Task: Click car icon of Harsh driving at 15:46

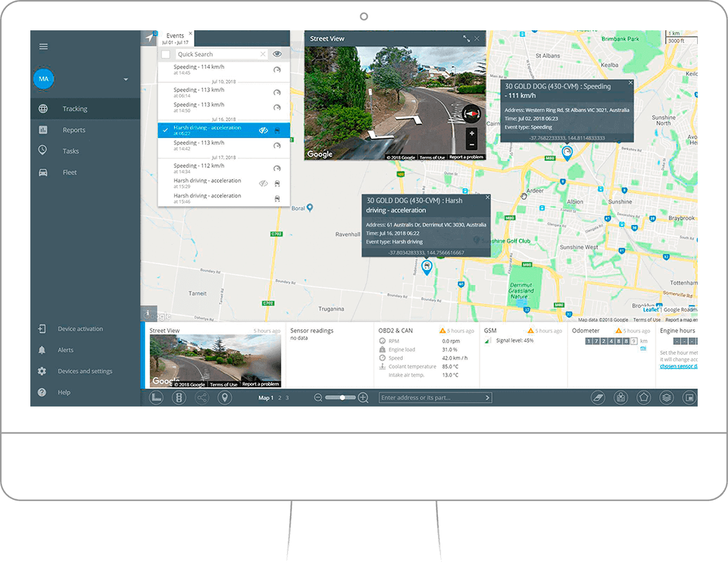Action: [x=277, y=198]
